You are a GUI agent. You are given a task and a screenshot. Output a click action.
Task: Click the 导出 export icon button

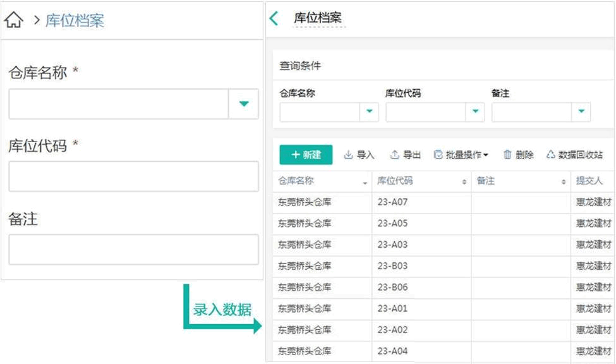click(x=406, y=155)
